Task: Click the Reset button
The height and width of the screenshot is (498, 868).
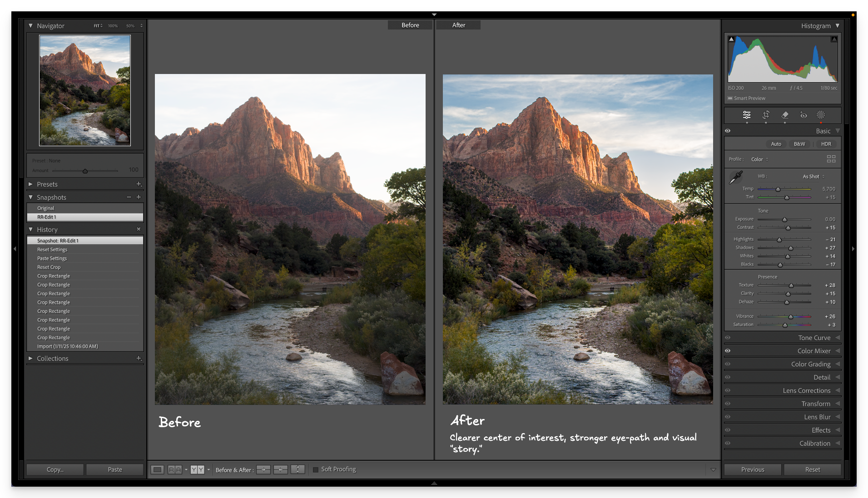Action: pyautogui.click(x=813, y=470)
